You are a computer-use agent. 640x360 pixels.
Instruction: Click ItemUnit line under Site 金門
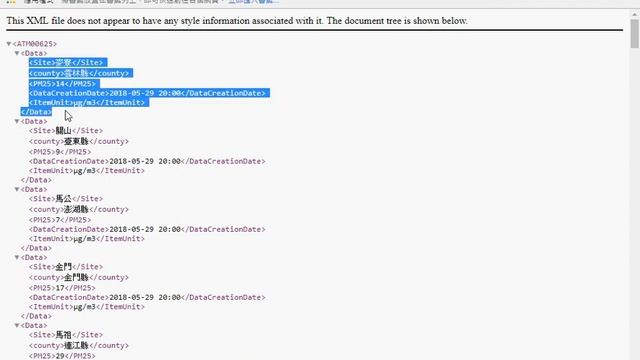point(87,307)
